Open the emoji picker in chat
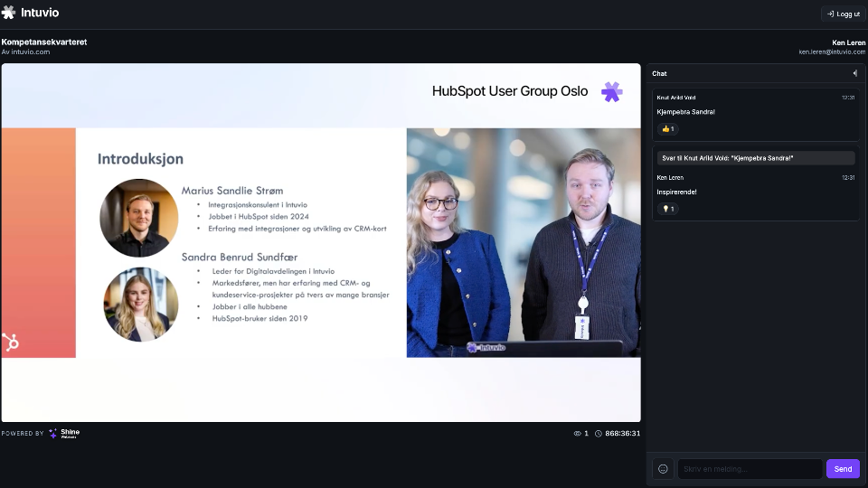 click(x=663, y=469)
